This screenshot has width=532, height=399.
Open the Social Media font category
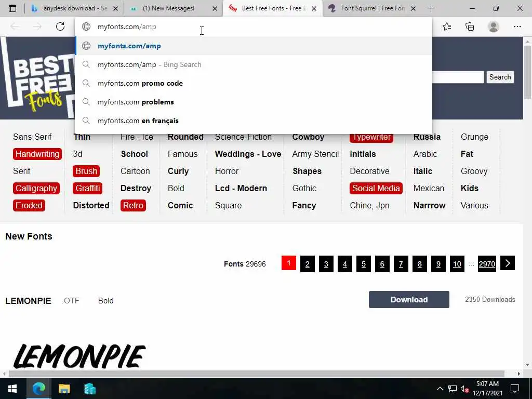click(x=376, y=188)
